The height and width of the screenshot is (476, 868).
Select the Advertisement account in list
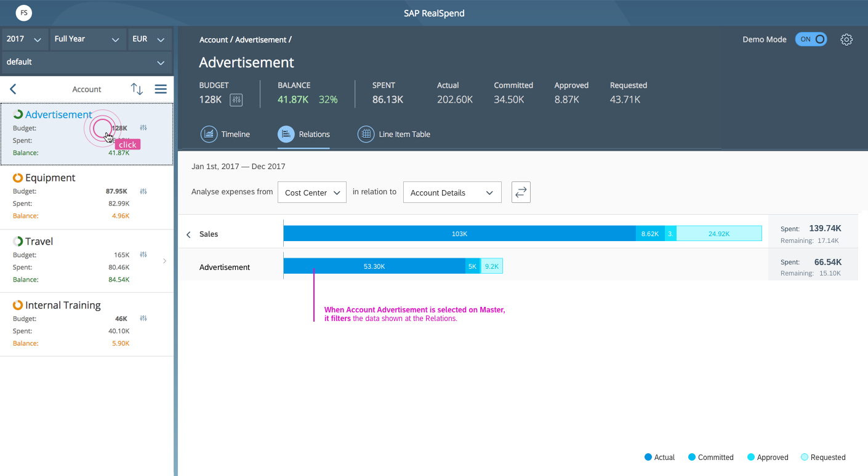[87, 134]
